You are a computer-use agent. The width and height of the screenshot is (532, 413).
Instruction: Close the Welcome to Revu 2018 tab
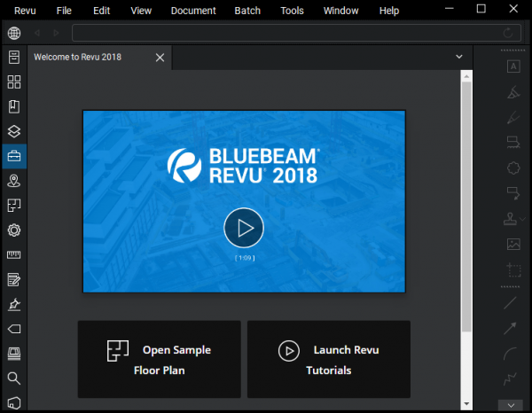[160, 58]
